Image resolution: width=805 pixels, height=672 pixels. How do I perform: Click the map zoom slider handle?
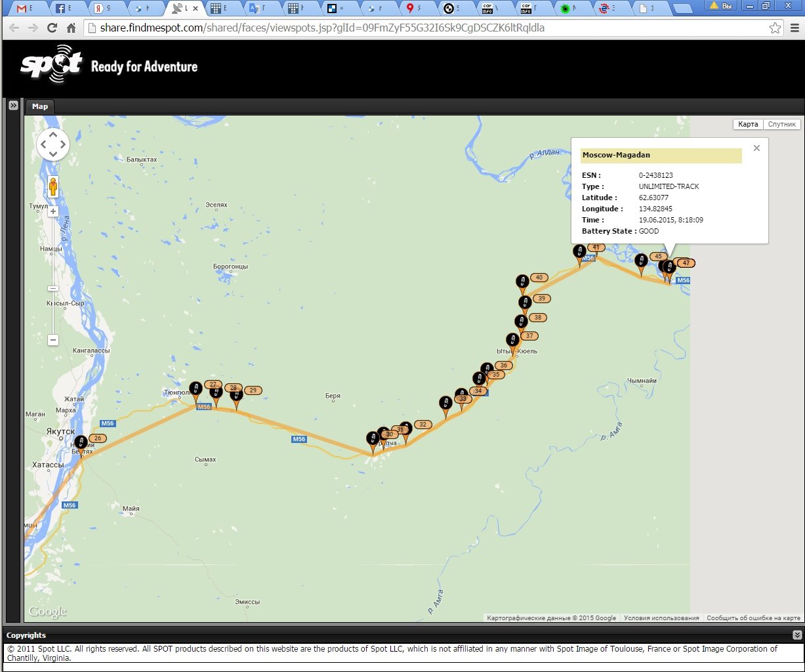tap(53, 288)
